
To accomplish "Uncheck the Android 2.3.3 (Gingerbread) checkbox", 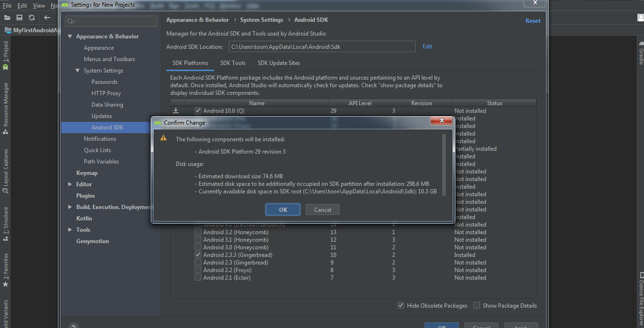I will (x=198, y=255).
